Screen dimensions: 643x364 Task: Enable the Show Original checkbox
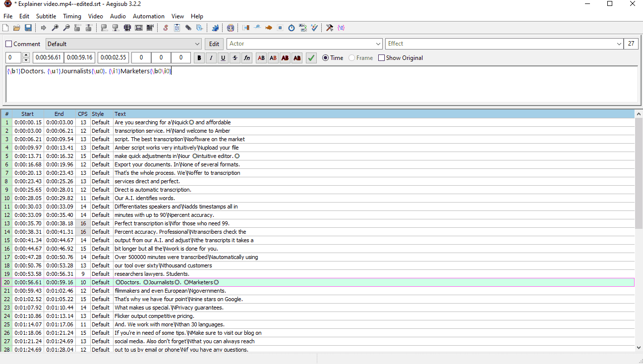381,58
